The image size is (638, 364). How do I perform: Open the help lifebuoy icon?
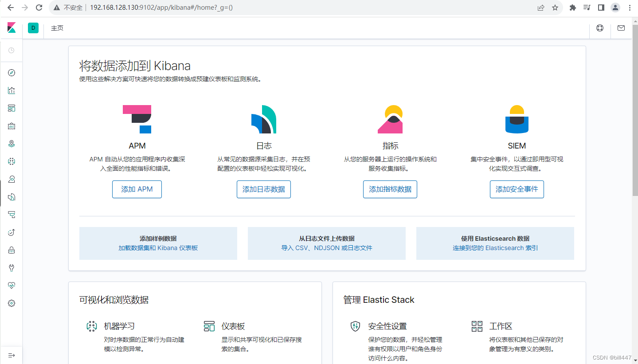[600, 28]
